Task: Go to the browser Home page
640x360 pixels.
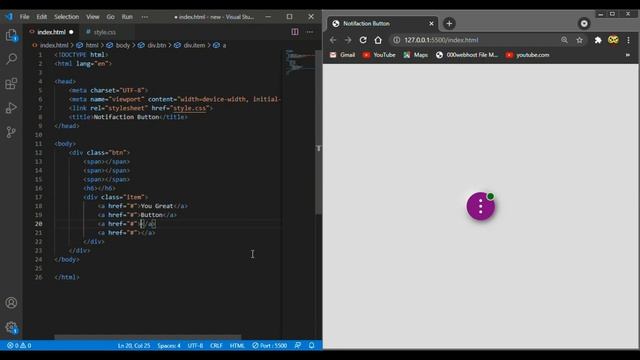Action: tap(378, 40)
